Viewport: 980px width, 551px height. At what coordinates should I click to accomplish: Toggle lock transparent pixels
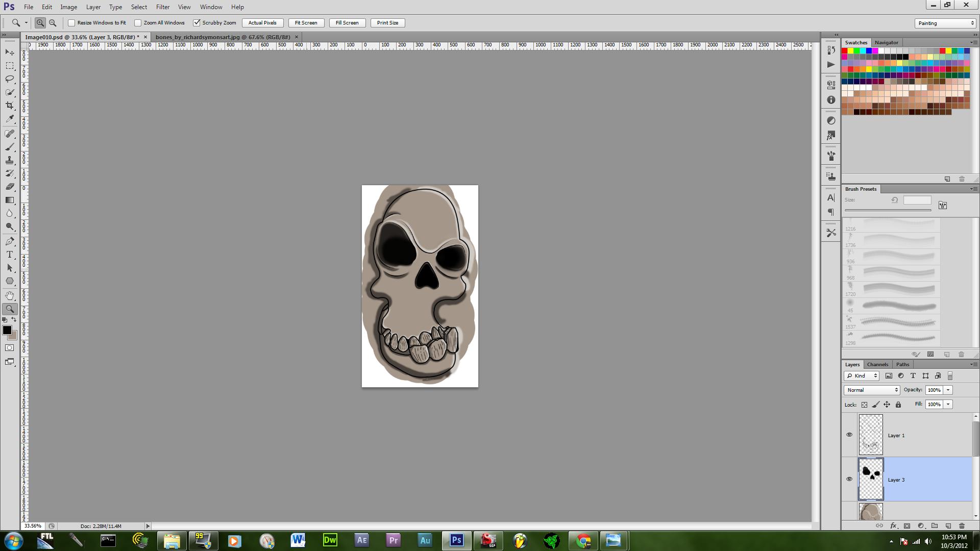pos(864,405)
